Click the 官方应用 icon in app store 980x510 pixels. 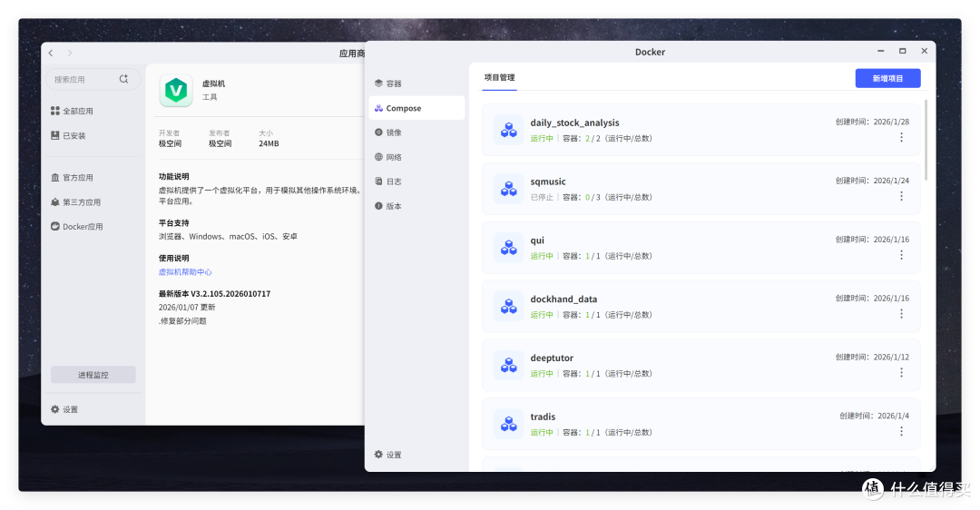pyautogui.click(x=55, y=178)
